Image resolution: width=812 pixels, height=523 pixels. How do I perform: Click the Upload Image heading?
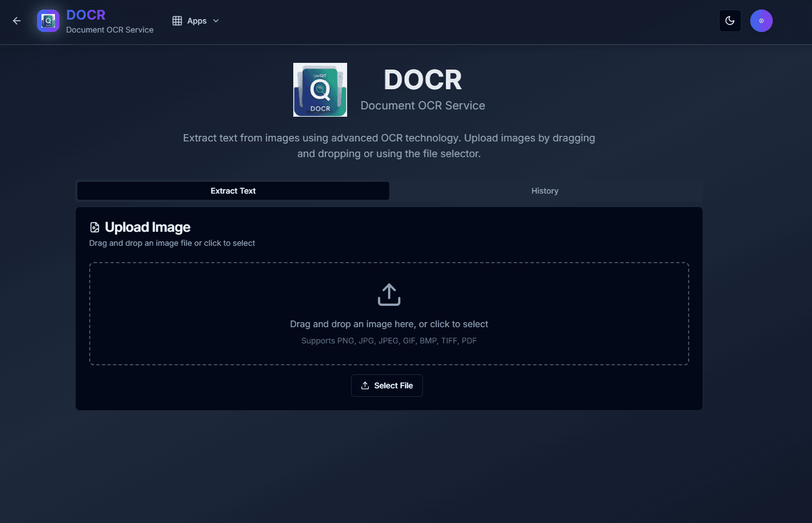[x=147, y=227]
